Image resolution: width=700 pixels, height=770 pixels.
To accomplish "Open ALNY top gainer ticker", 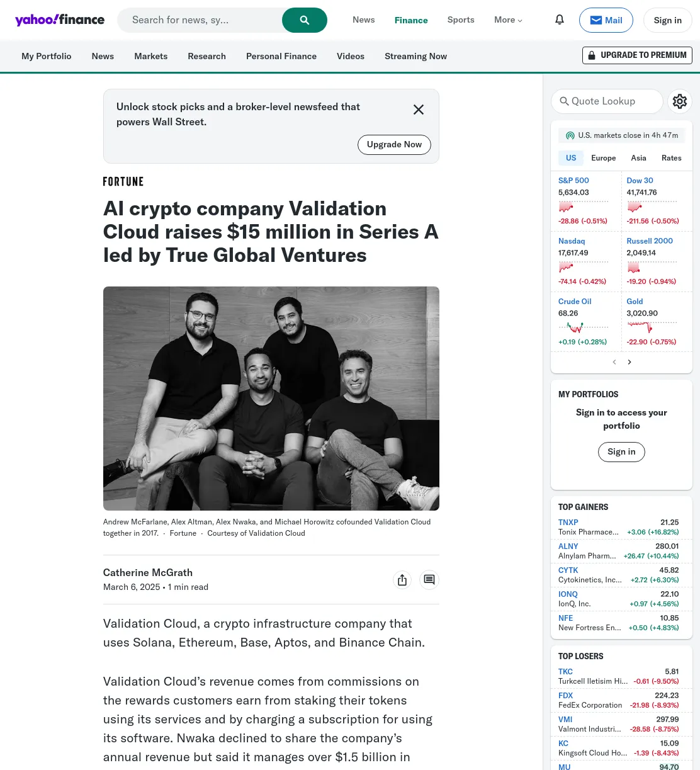I will pos(568,546).
